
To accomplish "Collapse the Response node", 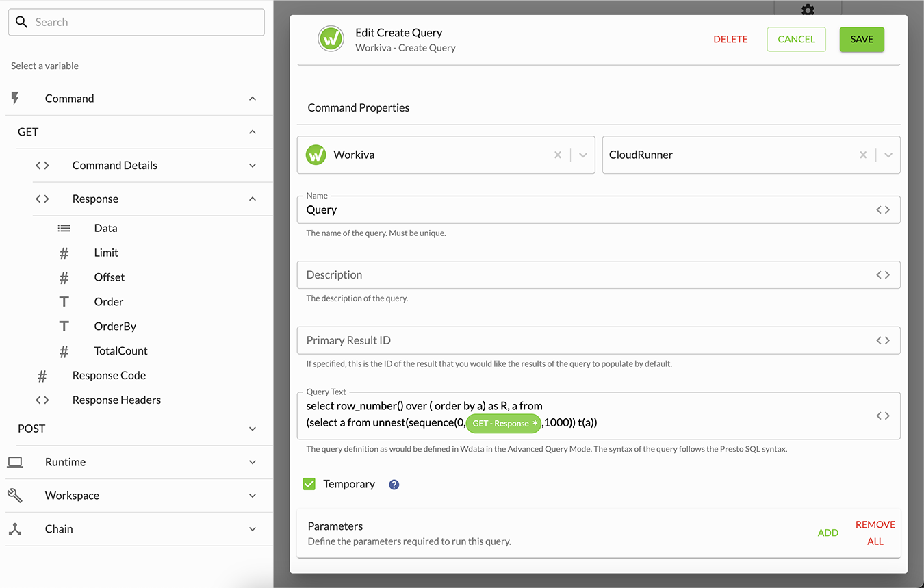I will pyautogui.click(x=253, y=199).
